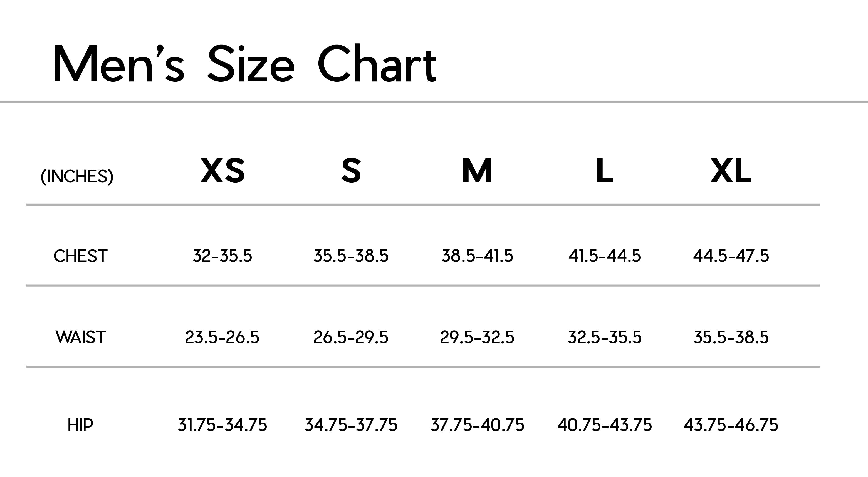Click the M size column header
The image size is (868, 477).
click(477, 171)
